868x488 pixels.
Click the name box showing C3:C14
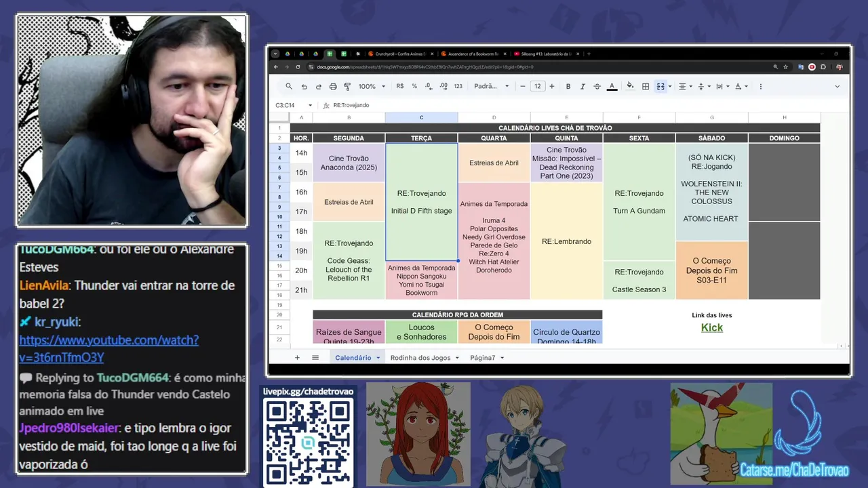click(x=294, y=105)
